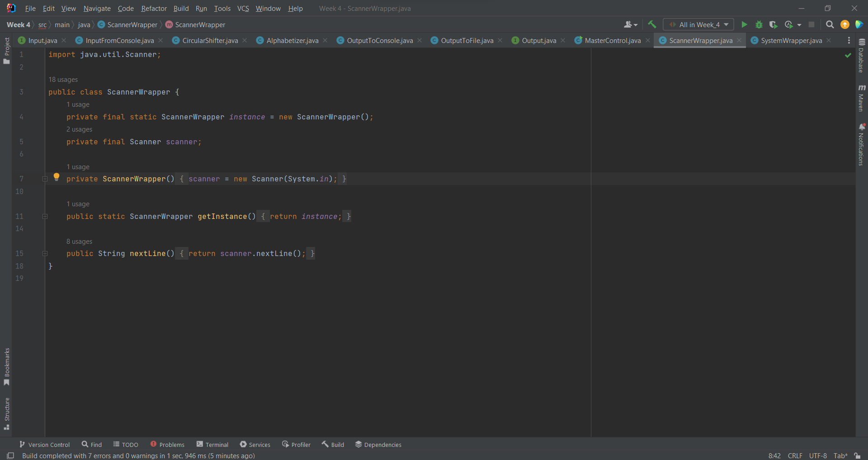Click the Build Project hammer icon
This screenshot has width=868, height=460.
[652, 25]
